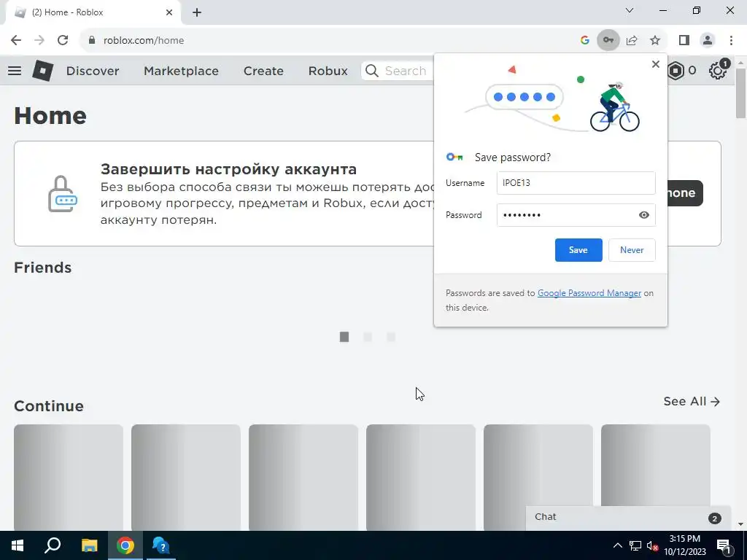Click the address bar URL roblox.com/home
Viewport: 747px width, 560px height.
pyautogui.click(x=144, y=40)
